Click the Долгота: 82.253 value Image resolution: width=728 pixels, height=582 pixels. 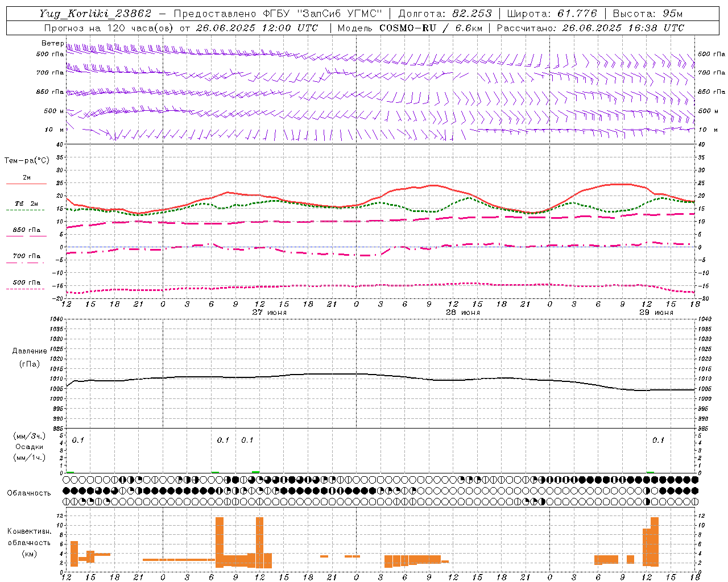(445, 14)
